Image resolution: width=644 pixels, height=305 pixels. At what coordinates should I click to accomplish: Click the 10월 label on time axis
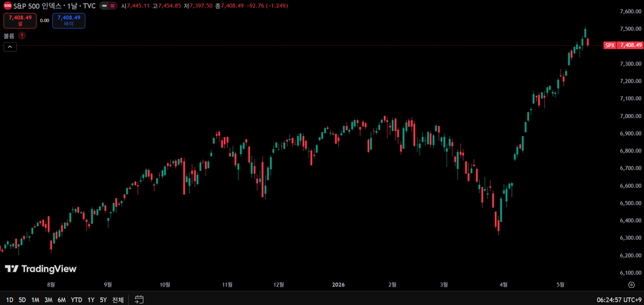tap(165, 285)
